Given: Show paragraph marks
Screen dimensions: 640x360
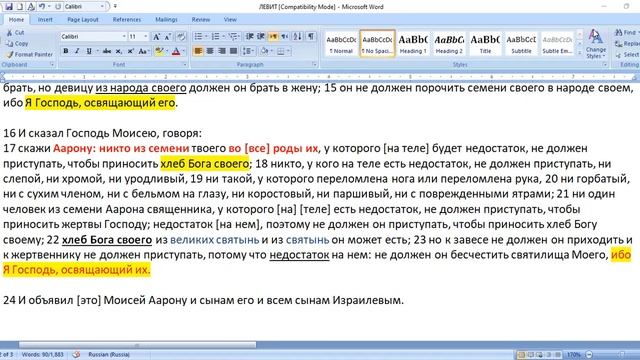Looking at the screenshot, I should tap(311, 37).
